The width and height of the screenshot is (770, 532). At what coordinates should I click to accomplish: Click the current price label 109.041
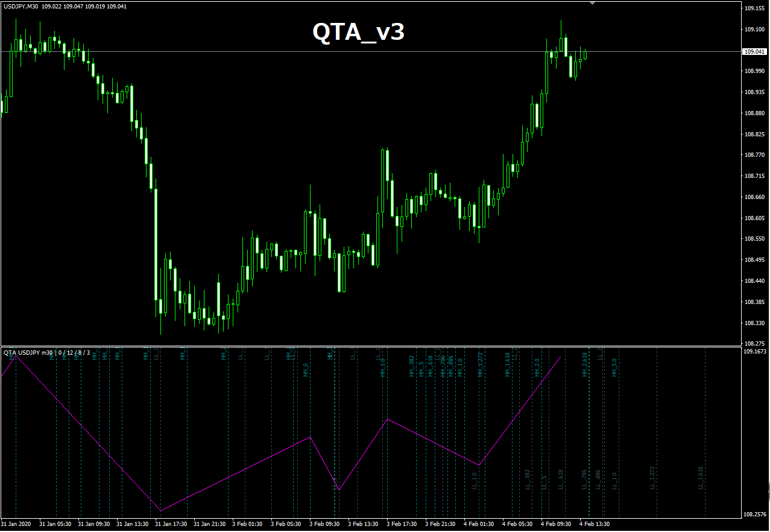755,52
